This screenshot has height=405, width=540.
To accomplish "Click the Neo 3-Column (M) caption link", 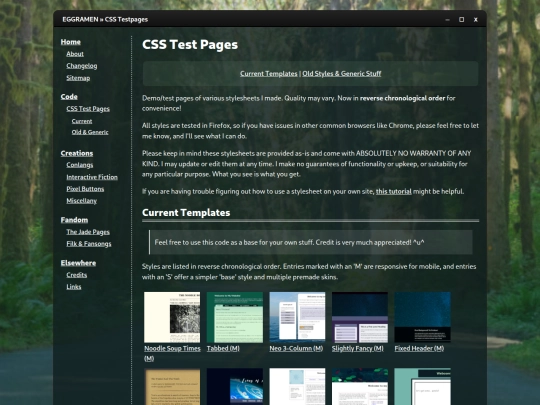I will (x=296, y=349).
